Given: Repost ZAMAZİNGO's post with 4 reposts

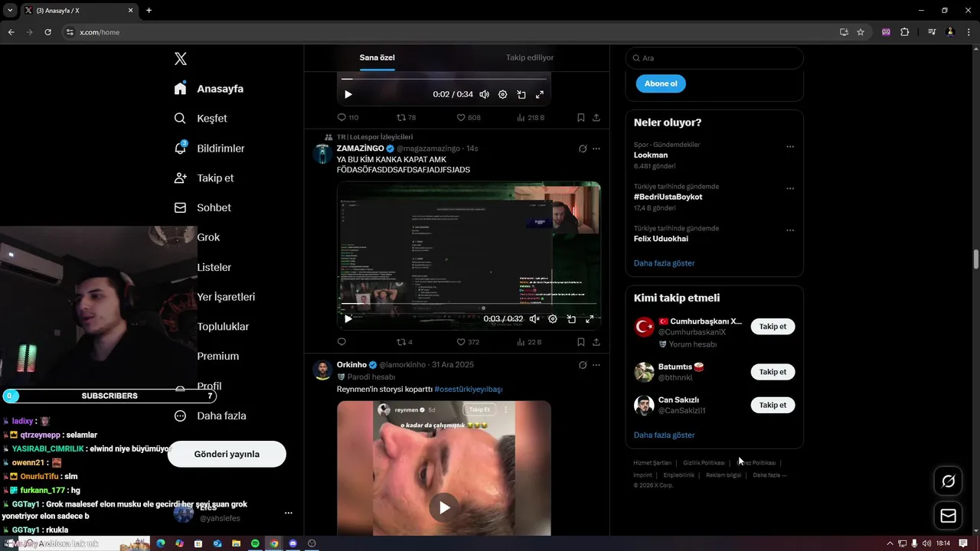Looking at the screenshot, I should 404,341.
